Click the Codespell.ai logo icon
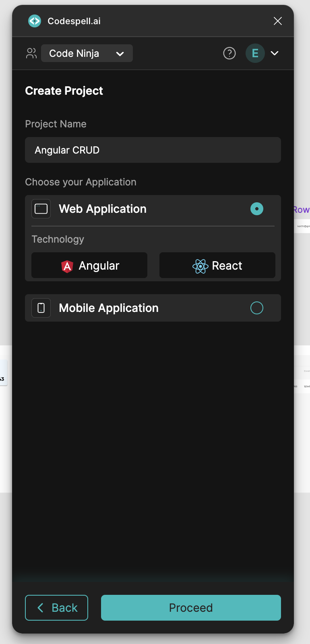This screenshot has width=310, height=644. 35,21
